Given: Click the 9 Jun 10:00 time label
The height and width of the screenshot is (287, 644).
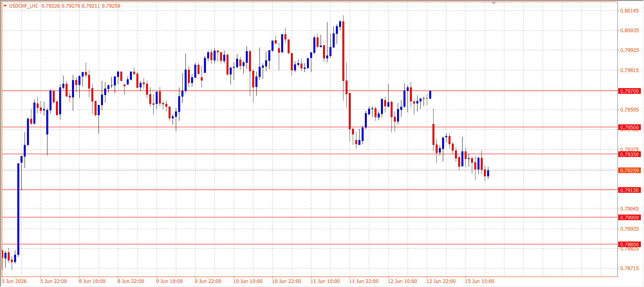Looking at the screenshot, I should (169, 281).
